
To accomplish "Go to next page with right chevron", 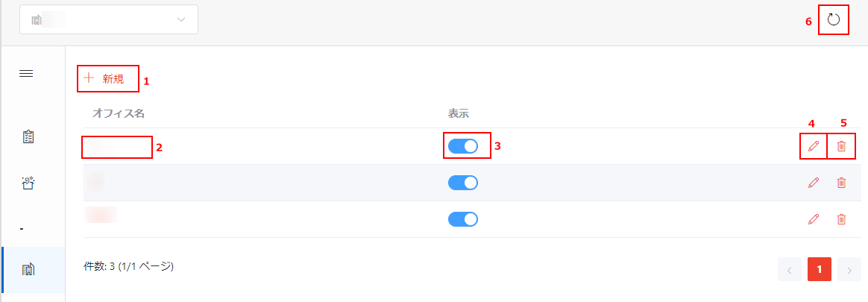I will (x=849, y=270).
